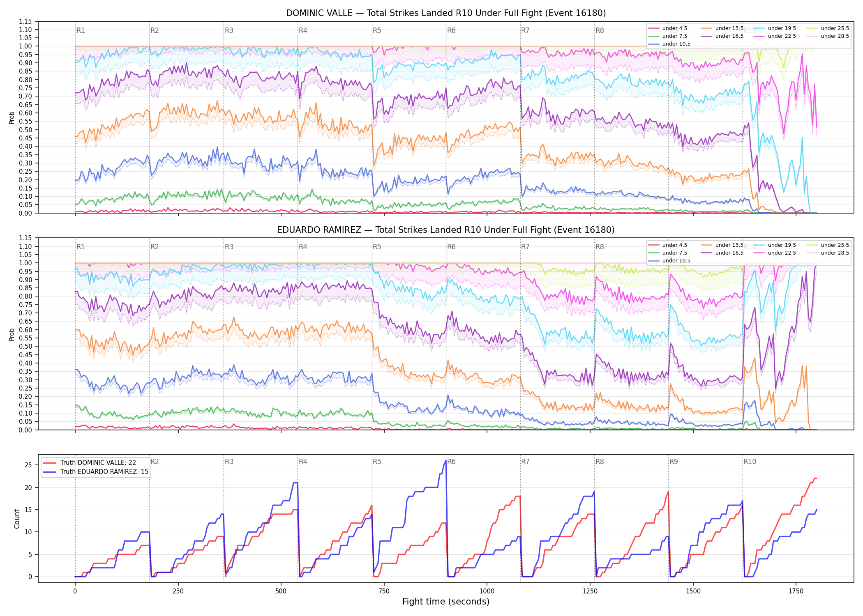Click the 0.25 tick on Eduardo Ramirez chart
Viewport: 863px width, 616px height.
pyautogui.click(x=25, y=388)
